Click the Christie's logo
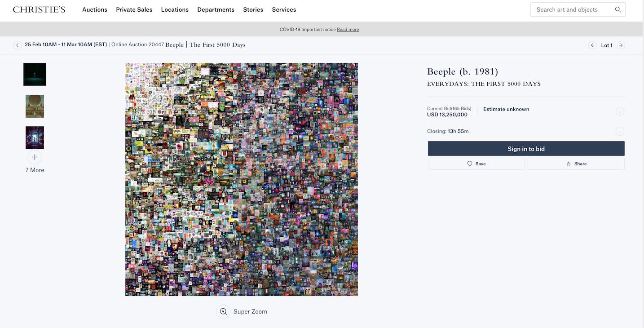Viewport: 644px width, 328px height. pos(39,9)
